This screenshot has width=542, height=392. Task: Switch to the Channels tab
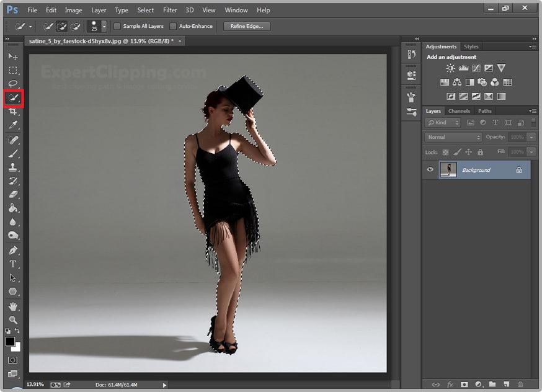tap(459, 110)
